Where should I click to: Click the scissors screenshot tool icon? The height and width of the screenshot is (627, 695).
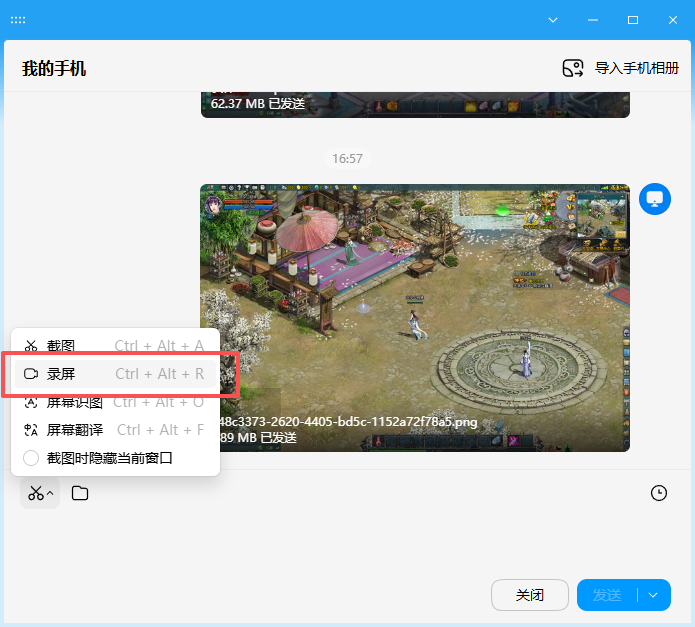pyautogui.click(x=35, y=493)
